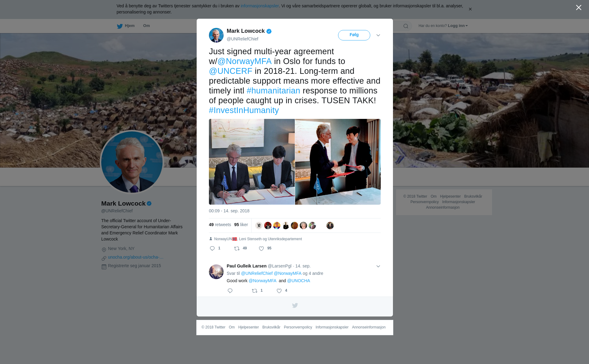Image resolution: width=589 pixels, height=364 pixels.
Task: Go to Hjem in the top navigation
Action: pyautogui.click(x=126, y=26)
